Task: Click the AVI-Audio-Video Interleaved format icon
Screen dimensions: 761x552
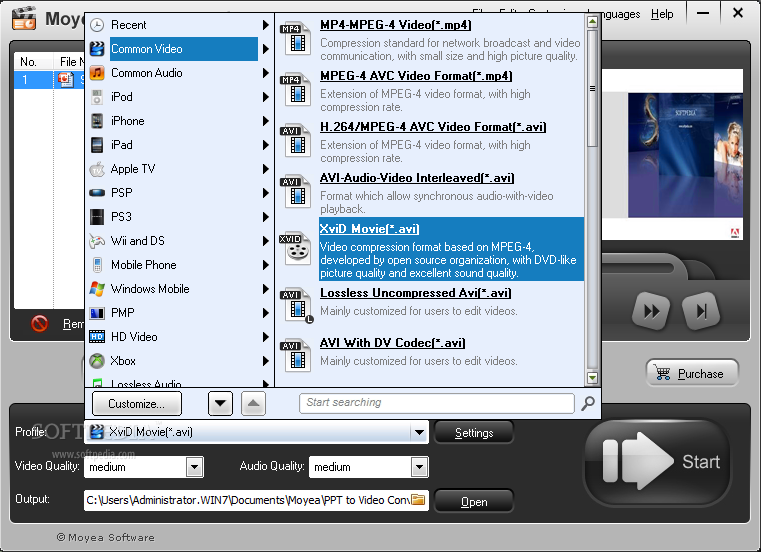Action: pos(296,191)
